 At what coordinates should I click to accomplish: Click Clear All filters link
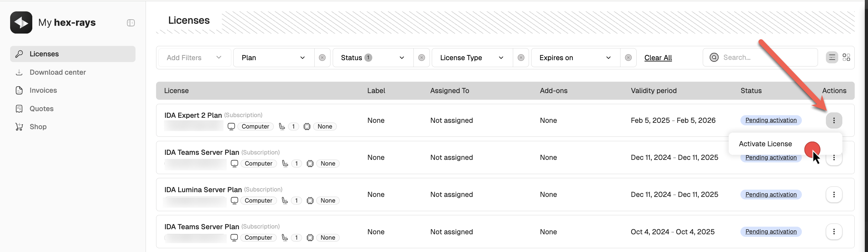[x=658, y=58]
